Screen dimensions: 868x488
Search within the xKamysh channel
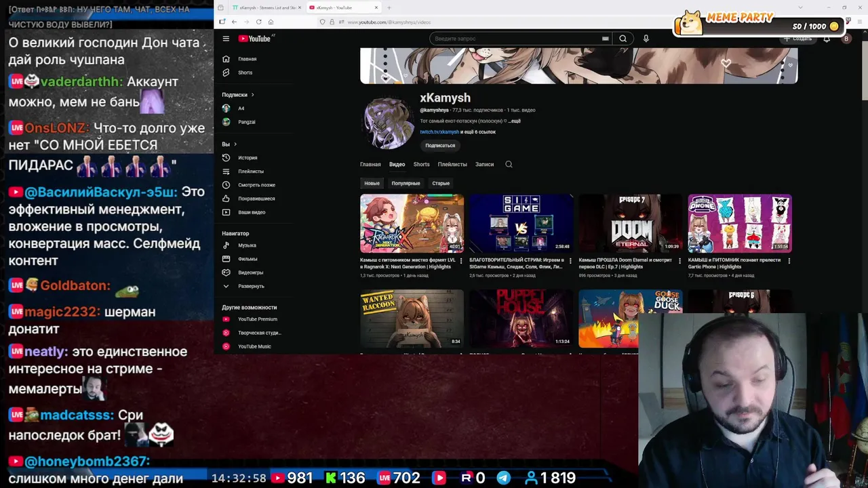click(x=509, y=164)
